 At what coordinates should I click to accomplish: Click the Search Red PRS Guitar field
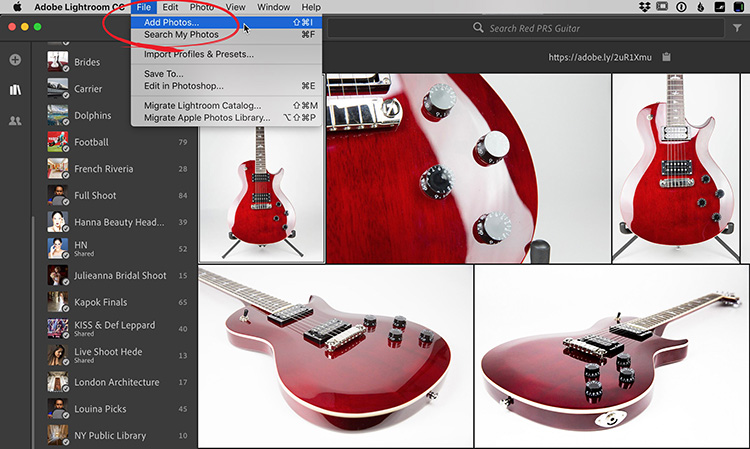click(x=560, y=28)
